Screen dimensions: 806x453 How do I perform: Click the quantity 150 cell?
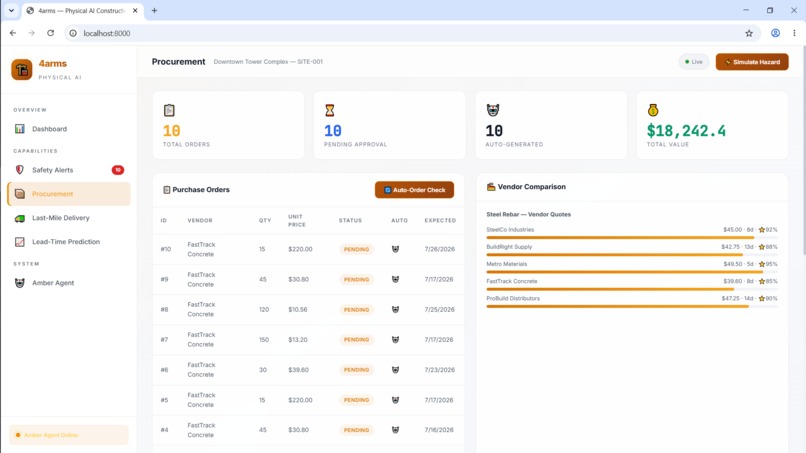click(x=264, y=339)
